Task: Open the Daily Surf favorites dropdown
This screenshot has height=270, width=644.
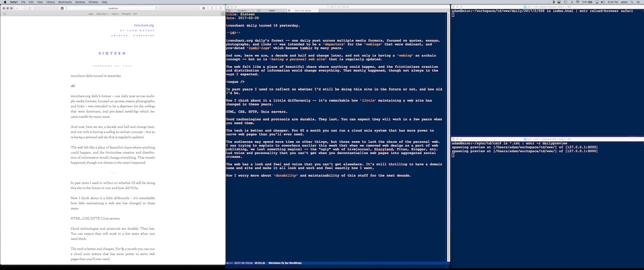Action: [x=103, y=14]
